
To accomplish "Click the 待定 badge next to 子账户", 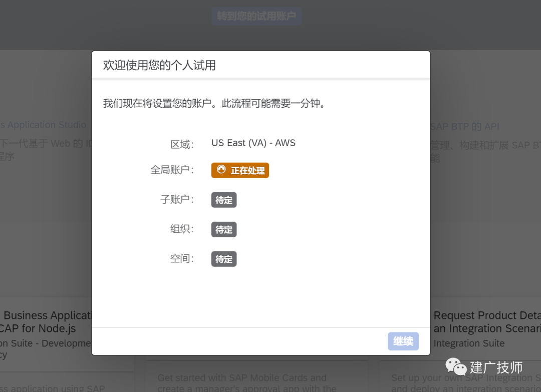I will click(x=224, y=200).
